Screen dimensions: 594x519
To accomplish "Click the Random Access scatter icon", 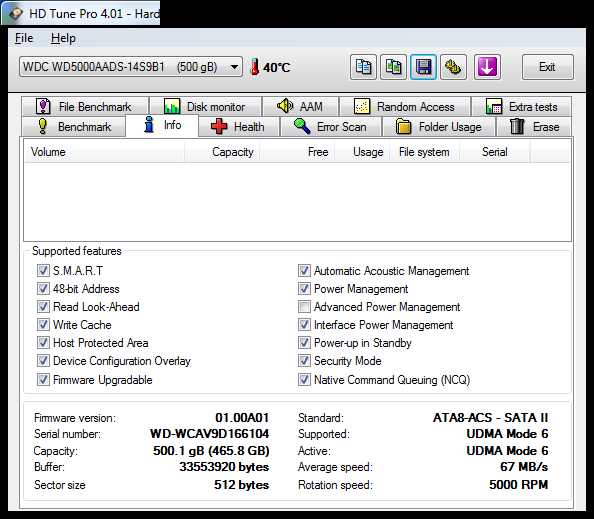I will point(362,106).
